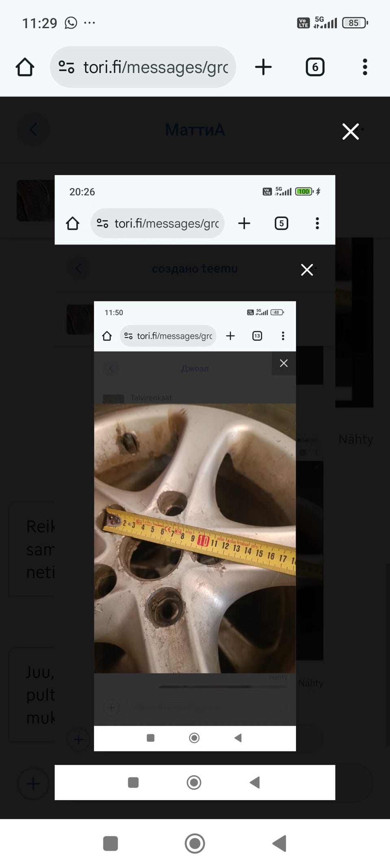Focus the address bar reading tori.fi/messages at 11:29

(143, 67)
